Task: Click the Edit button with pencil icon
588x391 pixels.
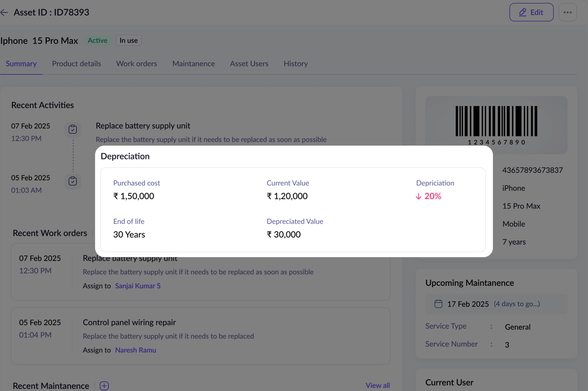Action: (x=531, y=12)
